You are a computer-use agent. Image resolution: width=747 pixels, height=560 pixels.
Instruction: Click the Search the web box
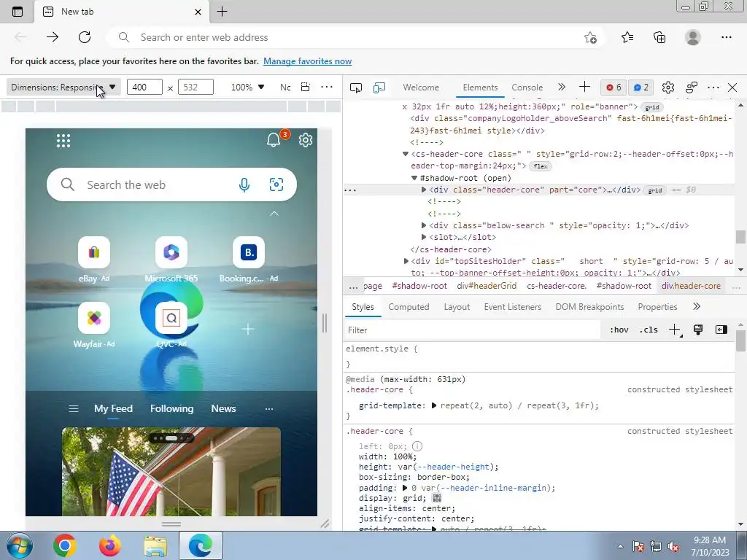click(x=171, y=184)
